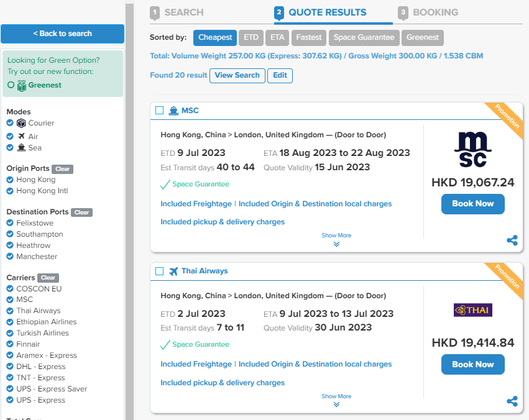Uncheck the COSCON EU carrier filter

pyautogui.click(x=10, y=288)
